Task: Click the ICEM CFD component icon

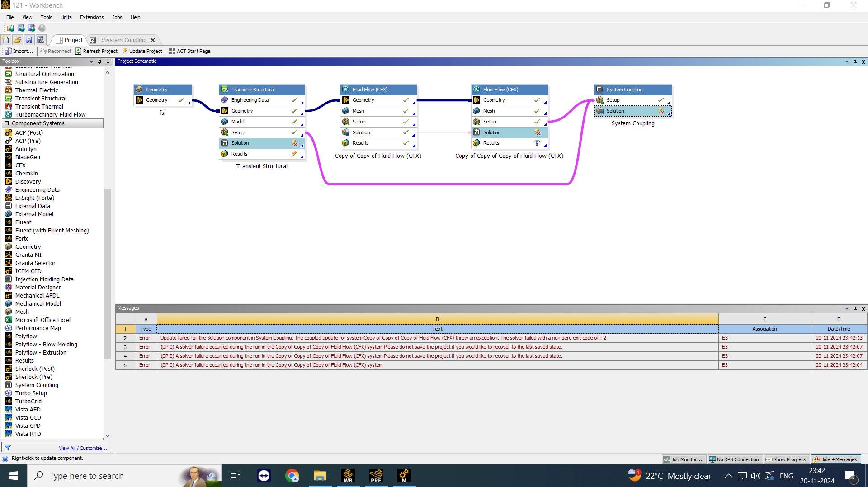Action: (x=8, y=271)
